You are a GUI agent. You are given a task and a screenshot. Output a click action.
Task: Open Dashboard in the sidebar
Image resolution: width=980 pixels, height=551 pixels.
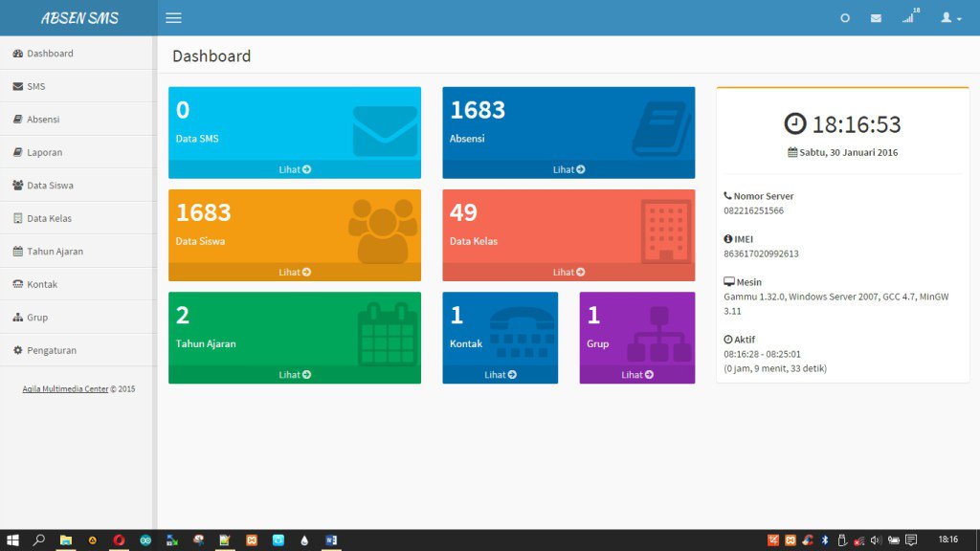[77, 54]
